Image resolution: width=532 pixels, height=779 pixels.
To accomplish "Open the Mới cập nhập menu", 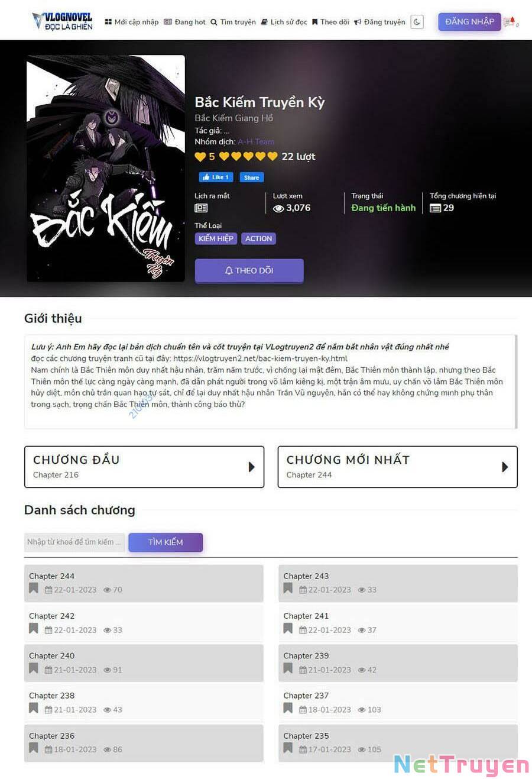I will (132, 22).
